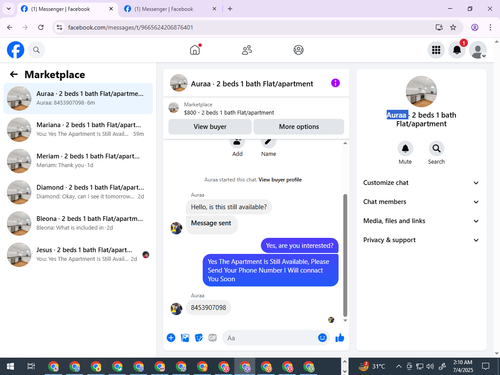Click the More options button
500x375 pixels.
[299, 127]
